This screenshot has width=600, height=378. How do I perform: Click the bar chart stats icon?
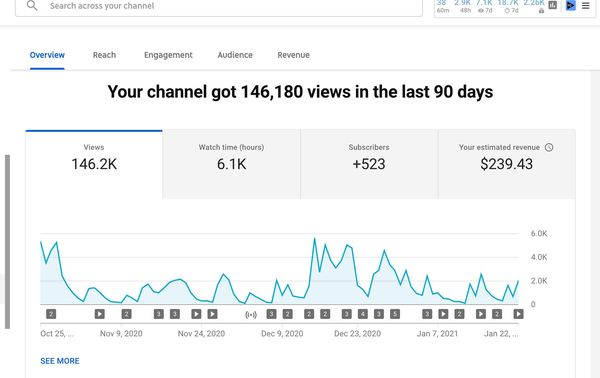tap(553, 5)
